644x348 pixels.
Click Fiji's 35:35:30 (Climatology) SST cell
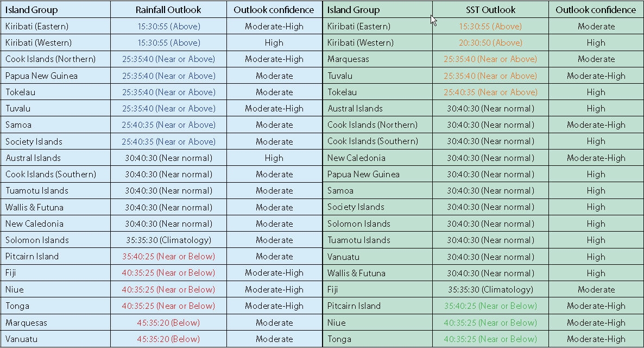490,289
